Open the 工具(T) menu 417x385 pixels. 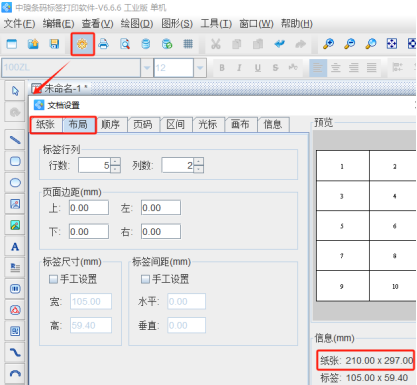click(x=216, y=24)
